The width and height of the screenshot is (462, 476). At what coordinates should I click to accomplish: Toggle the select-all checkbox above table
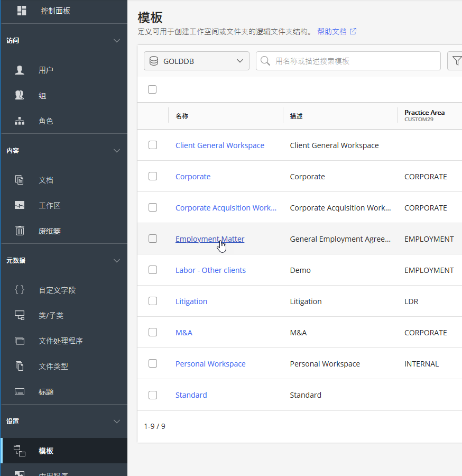click(x=152, y=89)
